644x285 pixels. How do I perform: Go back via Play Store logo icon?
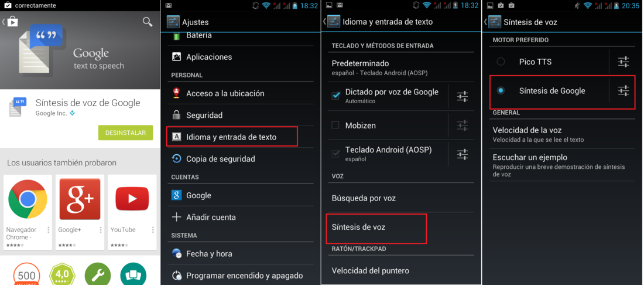pyautogui.click(x=12, y=21)
